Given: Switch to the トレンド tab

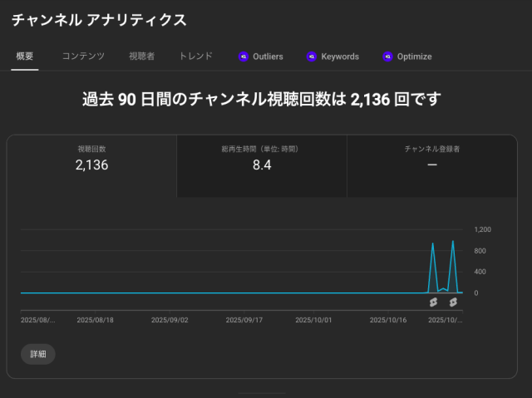Looking at the screenshot, I should click(196, 57).
